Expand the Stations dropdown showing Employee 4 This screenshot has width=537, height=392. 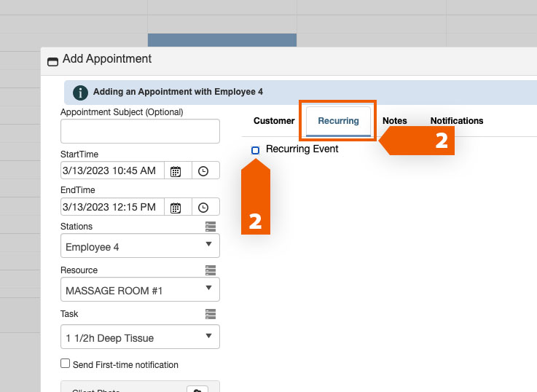140,246
